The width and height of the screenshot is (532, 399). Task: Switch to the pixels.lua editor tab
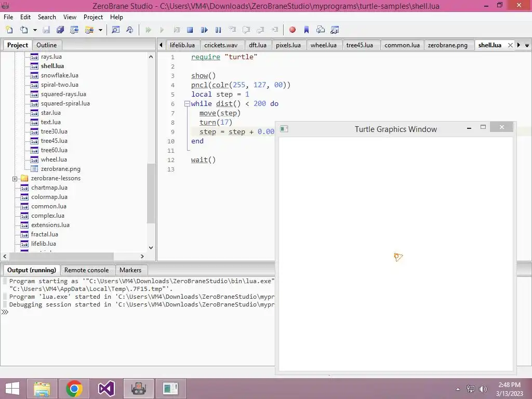coord(288,45)
